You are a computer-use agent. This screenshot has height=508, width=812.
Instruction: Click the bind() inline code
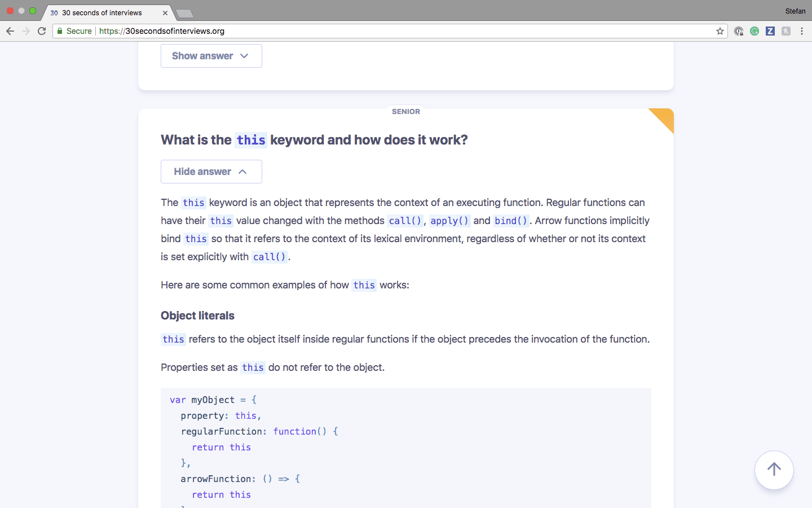click(511, 221)
